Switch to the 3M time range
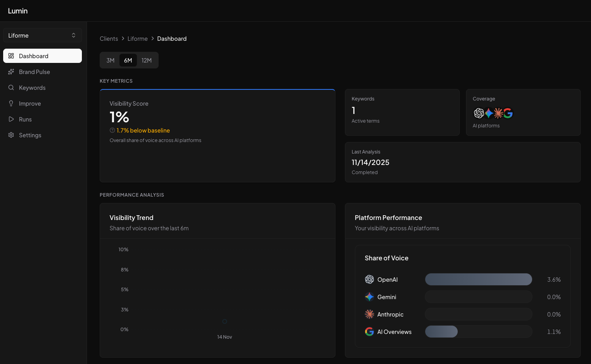 pyautogui.click(x=110, y=60)
